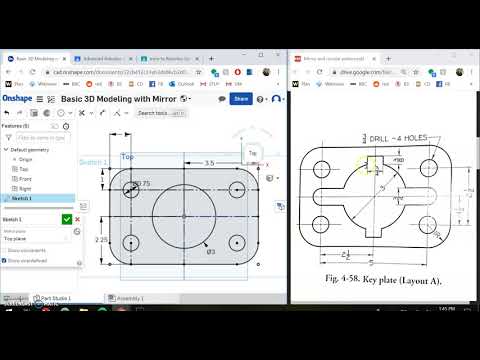The image size is (480, 360).
Task: Select the Circle sketch tool
Action: (x=61, y=113)
